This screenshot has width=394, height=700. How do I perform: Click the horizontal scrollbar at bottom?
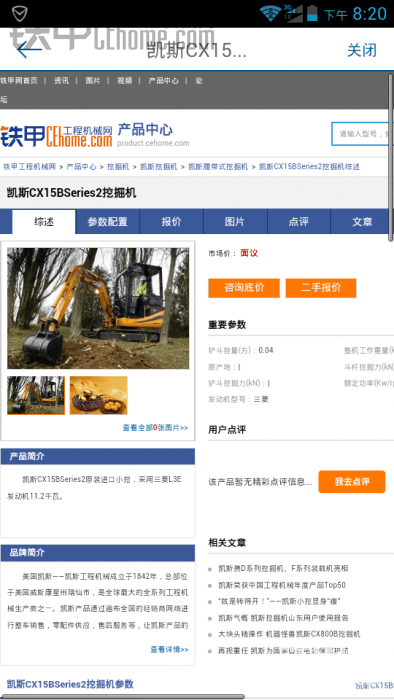point(123,696)
